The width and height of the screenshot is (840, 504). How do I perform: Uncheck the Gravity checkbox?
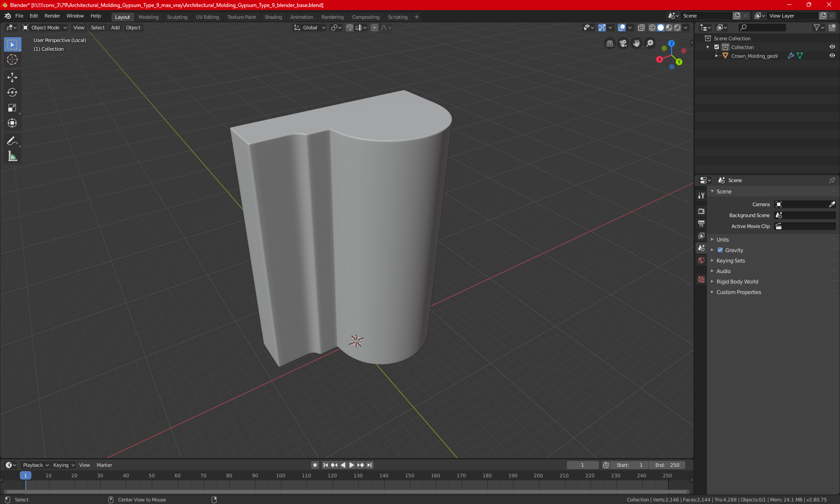pos(720,250)
